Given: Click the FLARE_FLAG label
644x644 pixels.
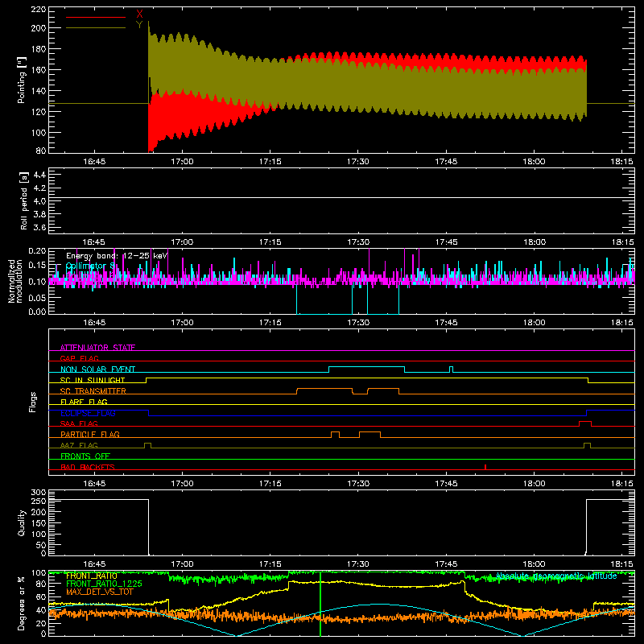Looking at the screenshot, I should click(84, 402).
